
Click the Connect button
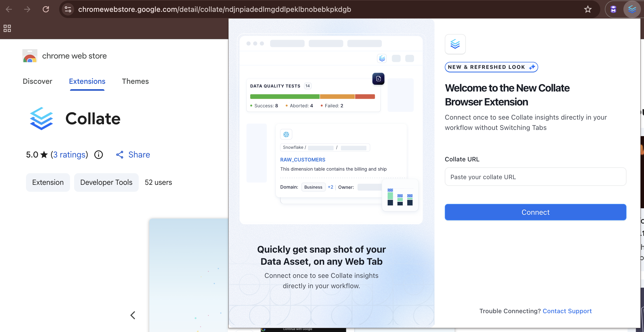tap(535, 212)
